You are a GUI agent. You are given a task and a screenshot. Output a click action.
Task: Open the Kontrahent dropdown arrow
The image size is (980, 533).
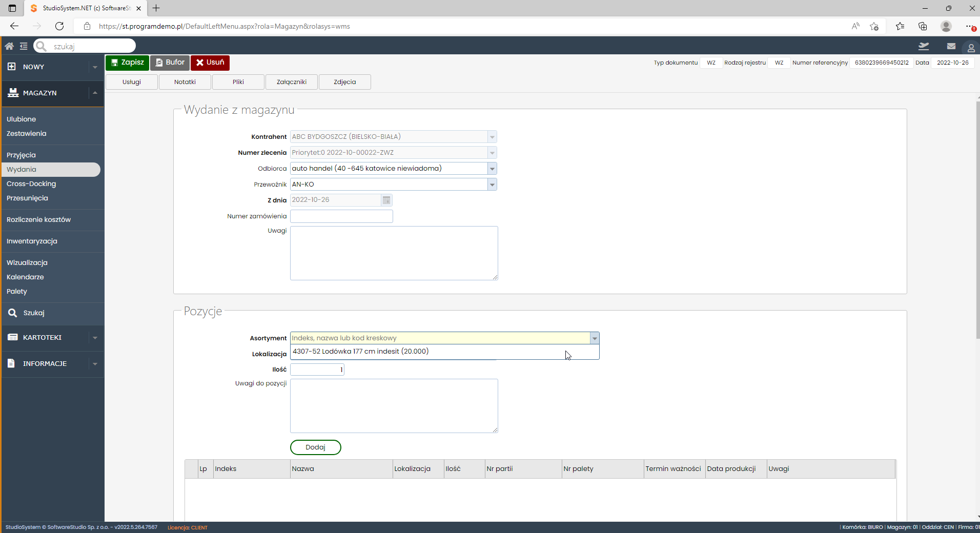click(492, 137)
